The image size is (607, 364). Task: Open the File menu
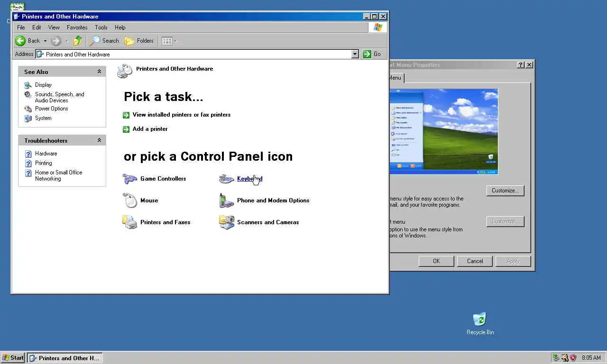(x=21, y=27)
